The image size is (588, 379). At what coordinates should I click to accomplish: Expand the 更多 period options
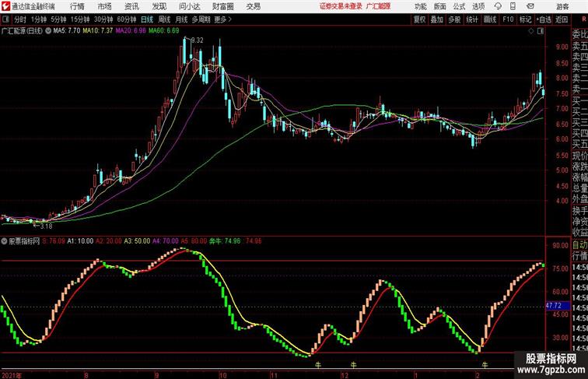pyautogui.click(x=222, y=19)
